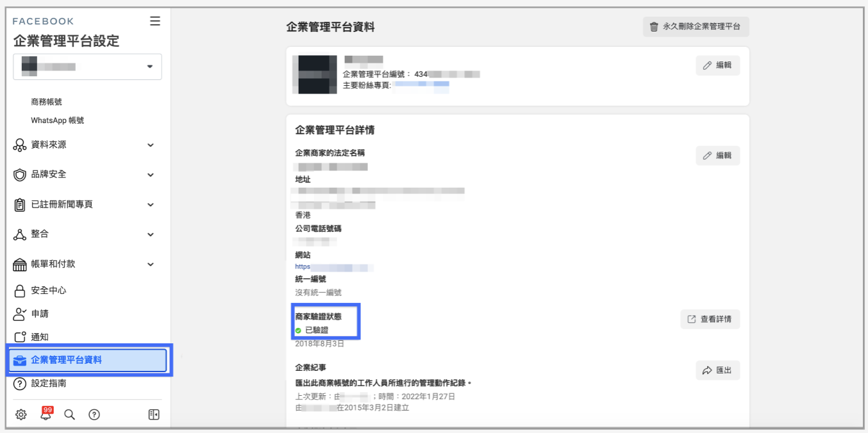Click 編輯 button in 企業管理平台詳情
This screenshot has width=868, height=433.
(x=718, y=156)
